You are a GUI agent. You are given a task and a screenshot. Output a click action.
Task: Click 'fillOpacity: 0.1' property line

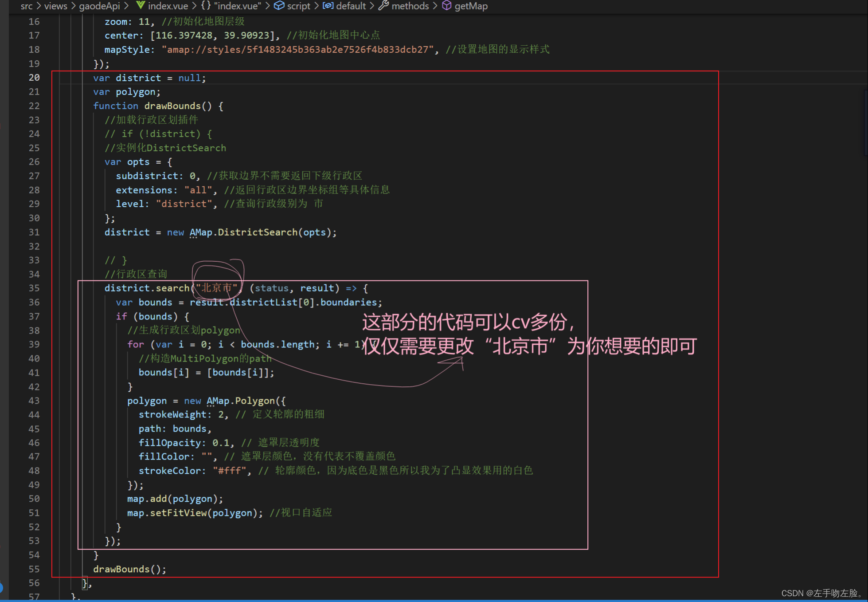(x=184, y=443)
